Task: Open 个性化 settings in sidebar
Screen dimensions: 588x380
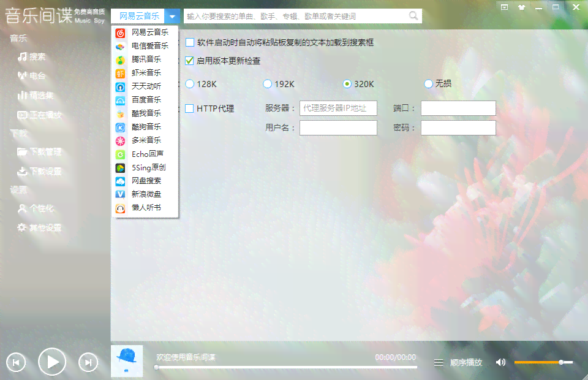Action: (36, 208)
